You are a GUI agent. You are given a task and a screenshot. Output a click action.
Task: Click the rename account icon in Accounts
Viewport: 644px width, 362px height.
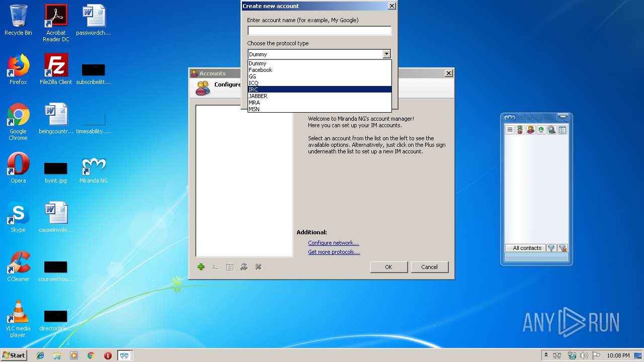click(x=215, y=267)
